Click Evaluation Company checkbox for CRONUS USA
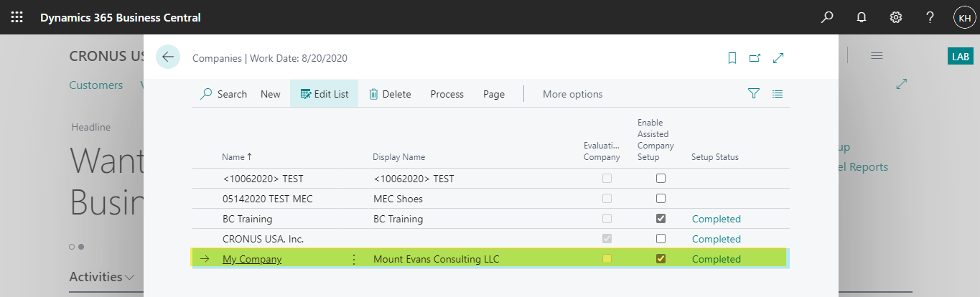This screenshot has height=297, width=980. [x=607, y=239]
